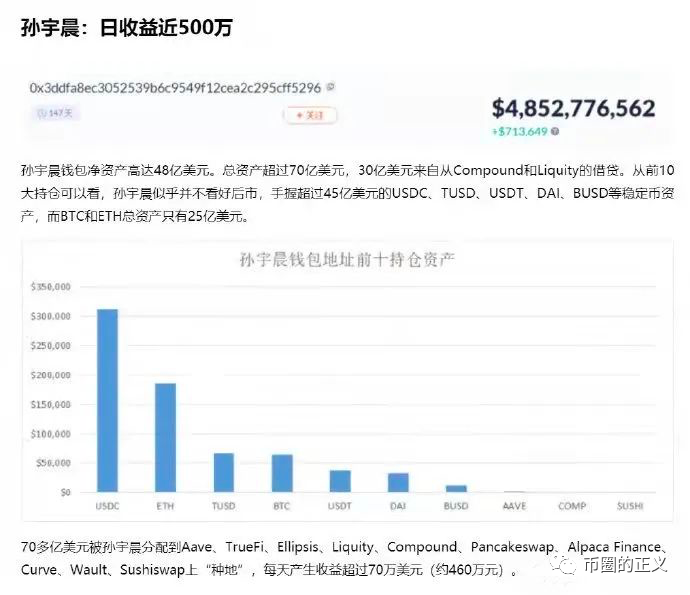Click the USDT bar in the chart
This screenshot has width=690, height=595.
pyautogui.click(x=340, y=481)
